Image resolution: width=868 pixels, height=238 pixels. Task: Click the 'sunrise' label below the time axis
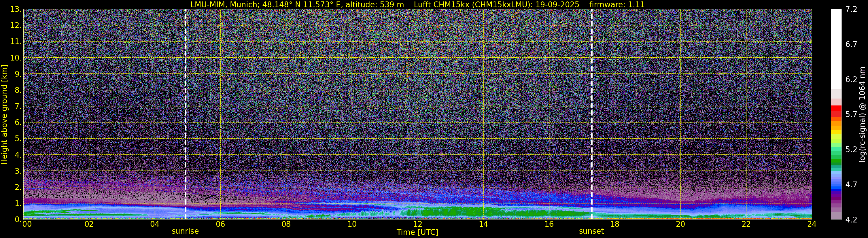point(185,231)
